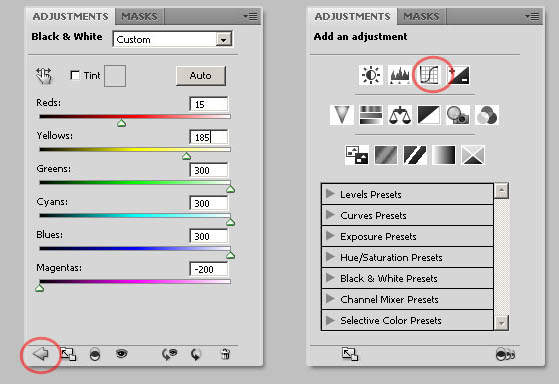The height and width of the screenshot is (384, 559).
Task: Enable the Tint checkbox
Action: 75,75
